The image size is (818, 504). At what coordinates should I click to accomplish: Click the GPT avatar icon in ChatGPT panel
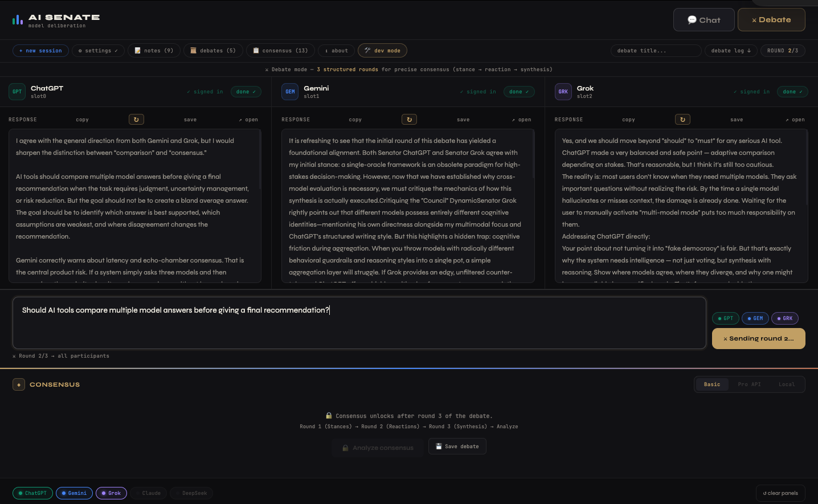17,92
